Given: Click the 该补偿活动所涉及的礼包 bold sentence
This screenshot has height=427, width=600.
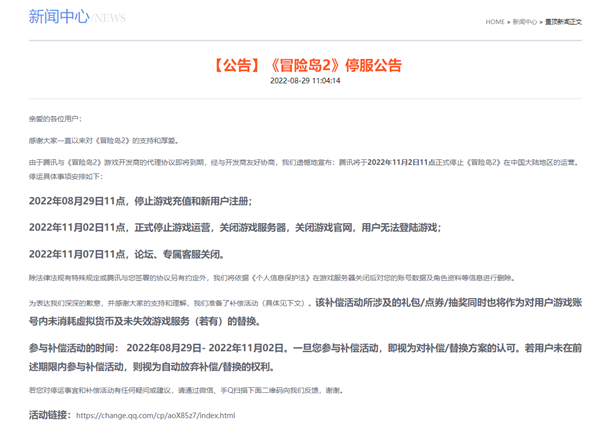Looking at the screenshot, I should 305,312.
